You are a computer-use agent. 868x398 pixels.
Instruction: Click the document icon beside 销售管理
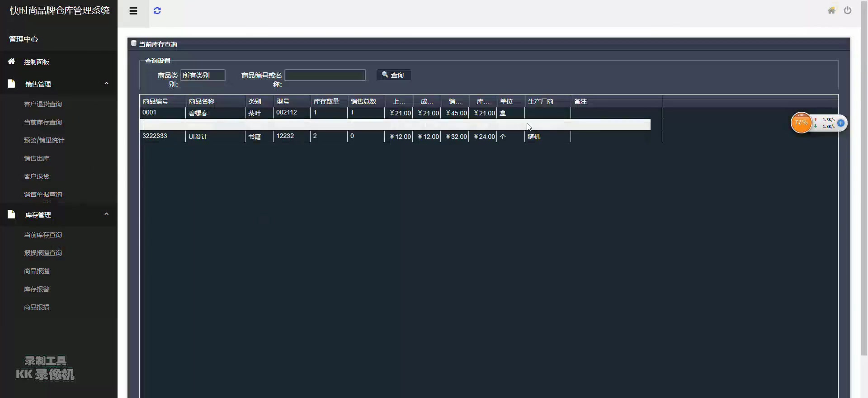tap(11, 84)
